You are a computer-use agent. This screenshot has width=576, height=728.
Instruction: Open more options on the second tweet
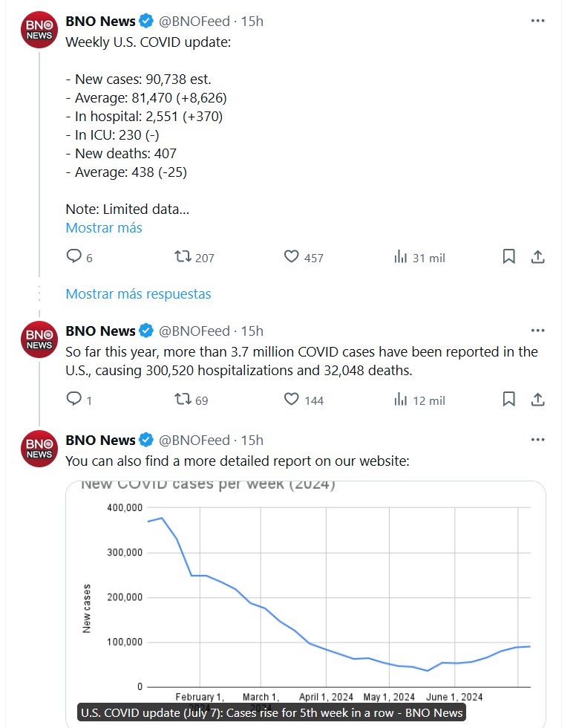click(x=538, y=331)
